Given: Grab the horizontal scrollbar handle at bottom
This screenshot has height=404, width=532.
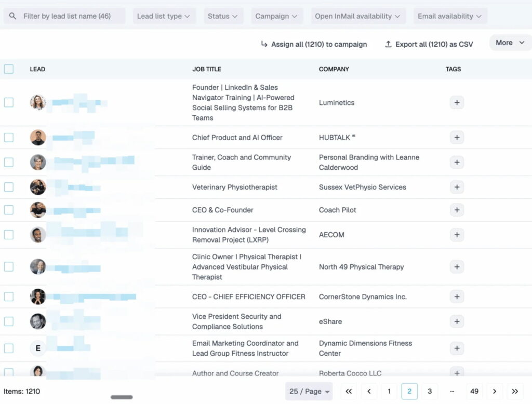Looking at the screenshot, I should 122,397.
